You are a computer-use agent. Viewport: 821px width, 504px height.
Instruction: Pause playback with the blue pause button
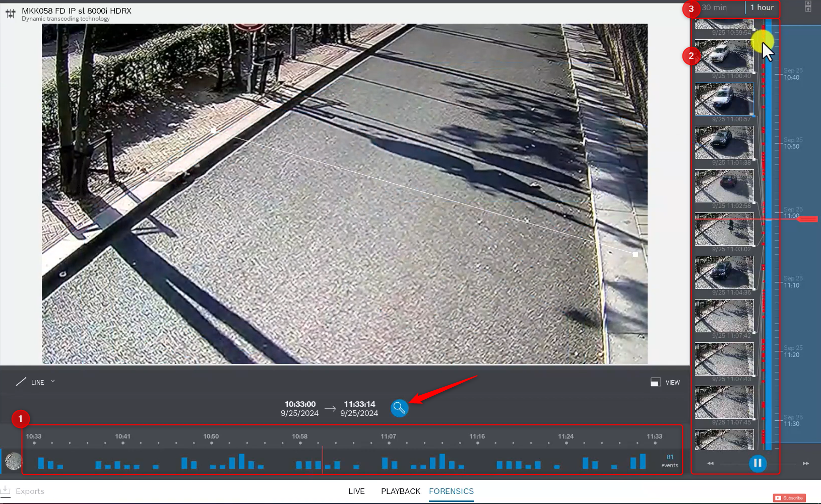pos(757,463)
